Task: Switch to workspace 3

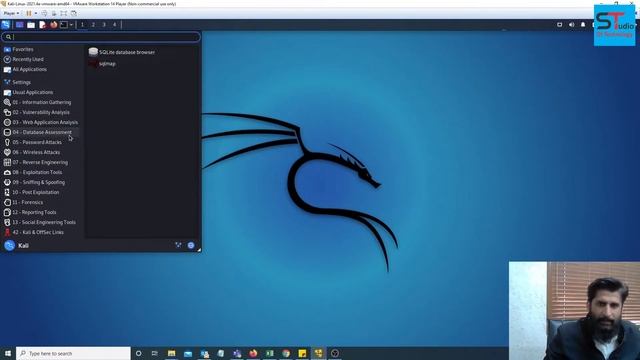Action: pyautogui.click(x=104, y=25)
